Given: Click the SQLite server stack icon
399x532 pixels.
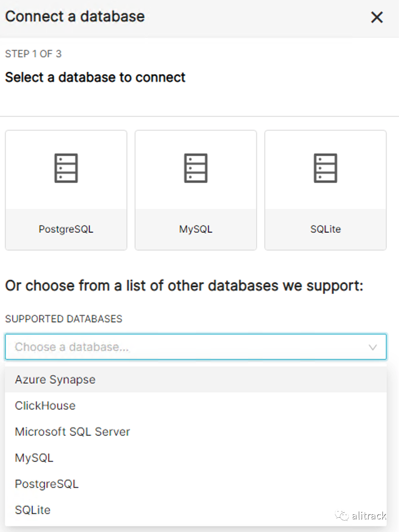Looking at the screenshot, I should tap(326, 168).
